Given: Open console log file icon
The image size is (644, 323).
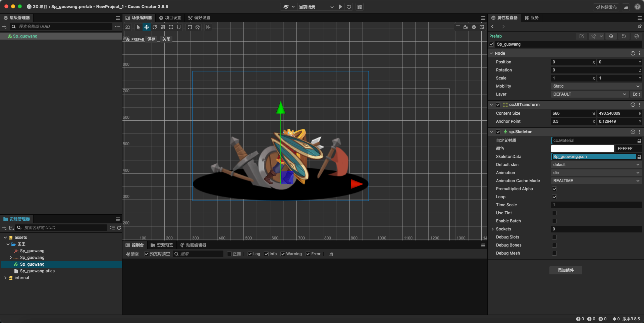Looking at the screenshot, I should pos(331,254).
